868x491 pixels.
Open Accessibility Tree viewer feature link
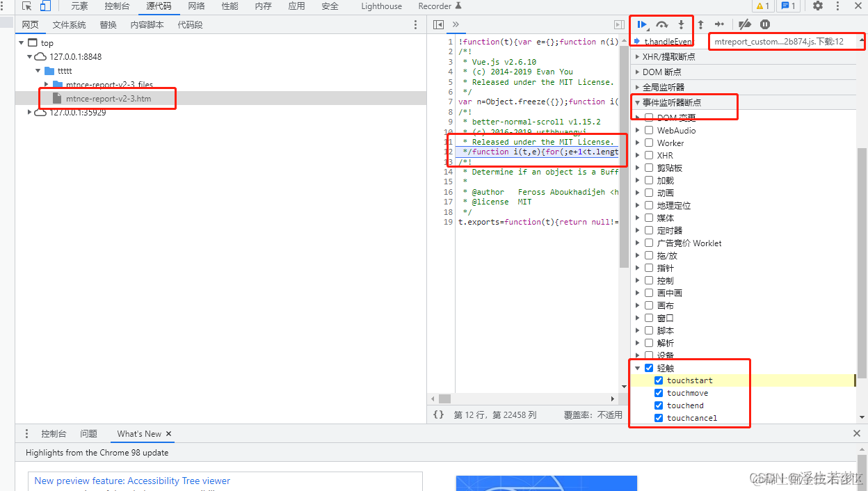click(x=132, y=481)
